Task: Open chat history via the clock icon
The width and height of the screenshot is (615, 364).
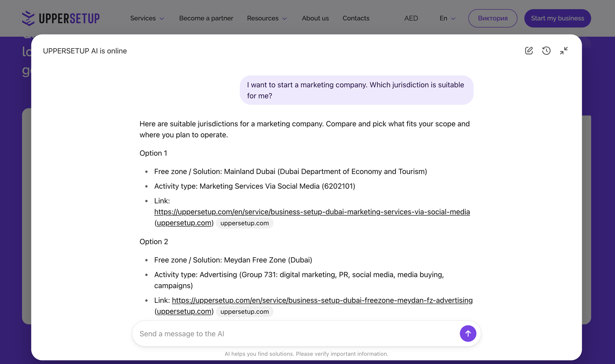Action: coord(546,51)
